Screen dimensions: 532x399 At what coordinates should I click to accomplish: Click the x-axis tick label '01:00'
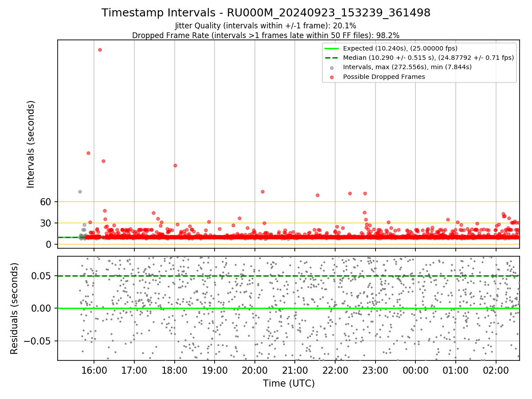pos(456,370)
